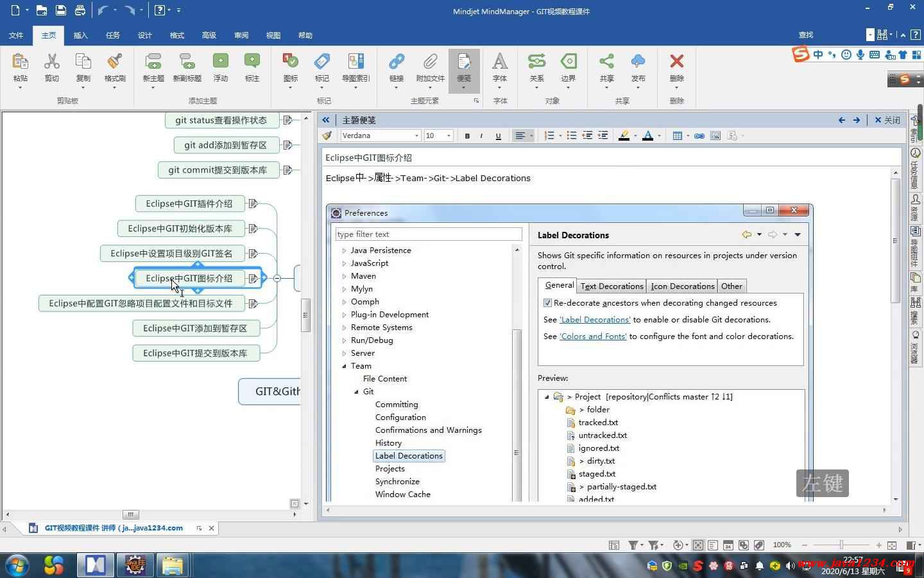The width and height of the screenshot is (924, 578).
Task: Click the 共享 share icon
Action: tap(606, 61)
